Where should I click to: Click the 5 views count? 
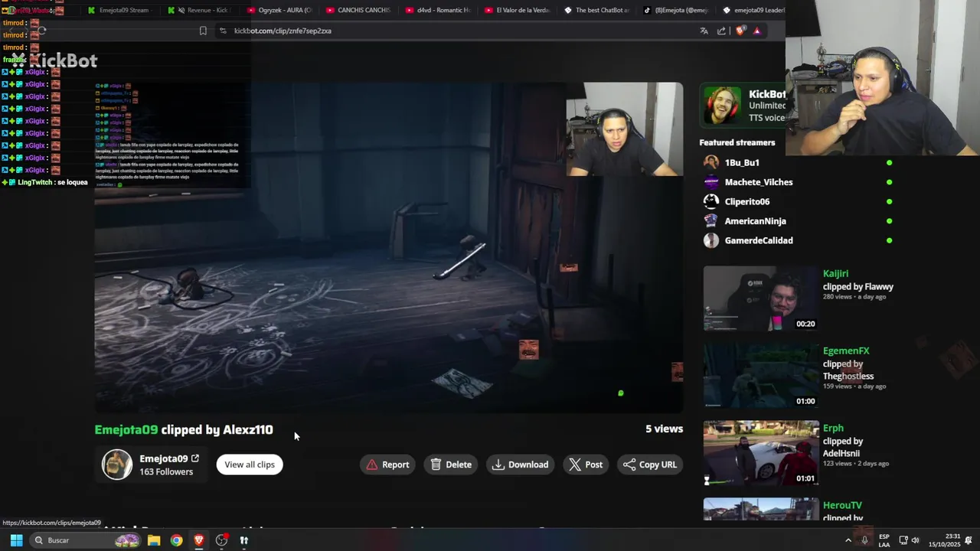coord(664,429)
